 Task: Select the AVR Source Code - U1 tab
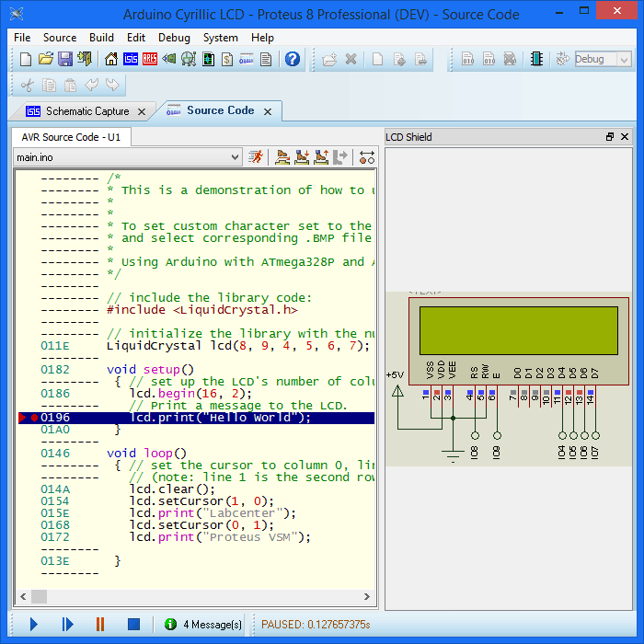71,137
